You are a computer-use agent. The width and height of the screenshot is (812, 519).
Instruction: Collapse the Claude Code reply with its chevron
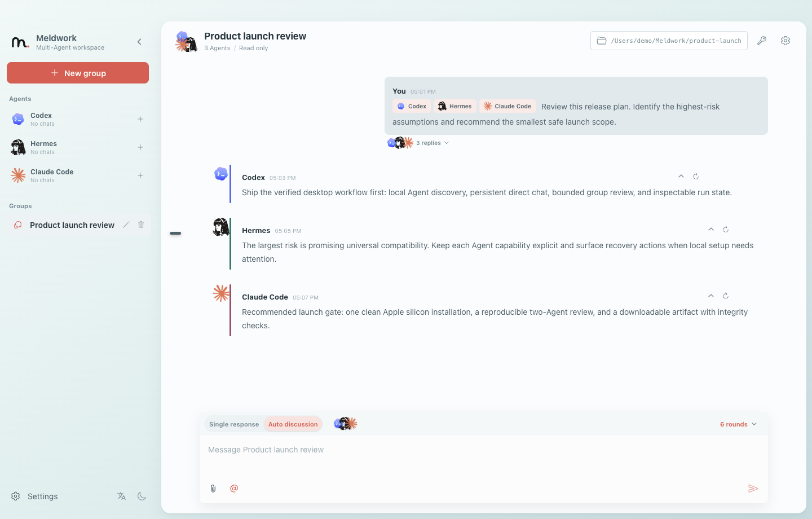[x=711, y=296]
